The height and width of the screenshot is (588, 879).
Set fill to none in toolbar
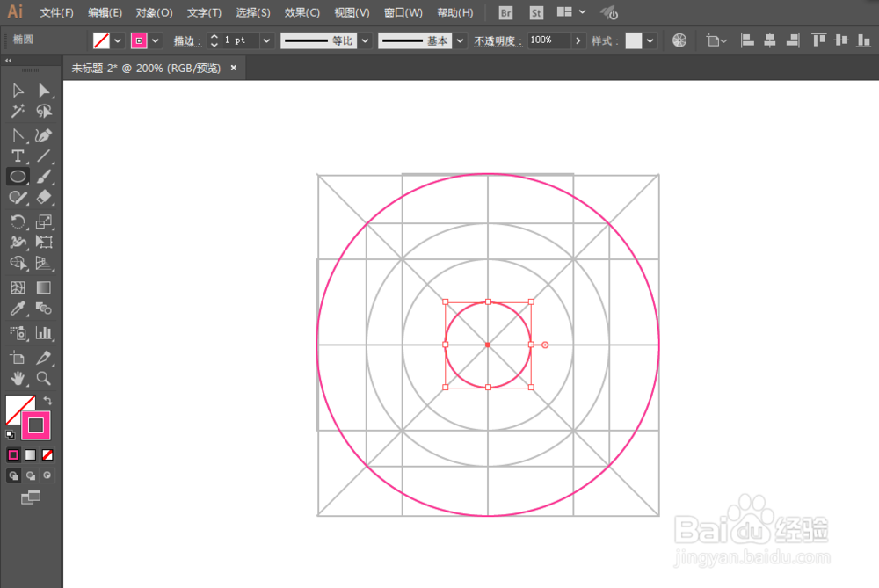(47, 454)
